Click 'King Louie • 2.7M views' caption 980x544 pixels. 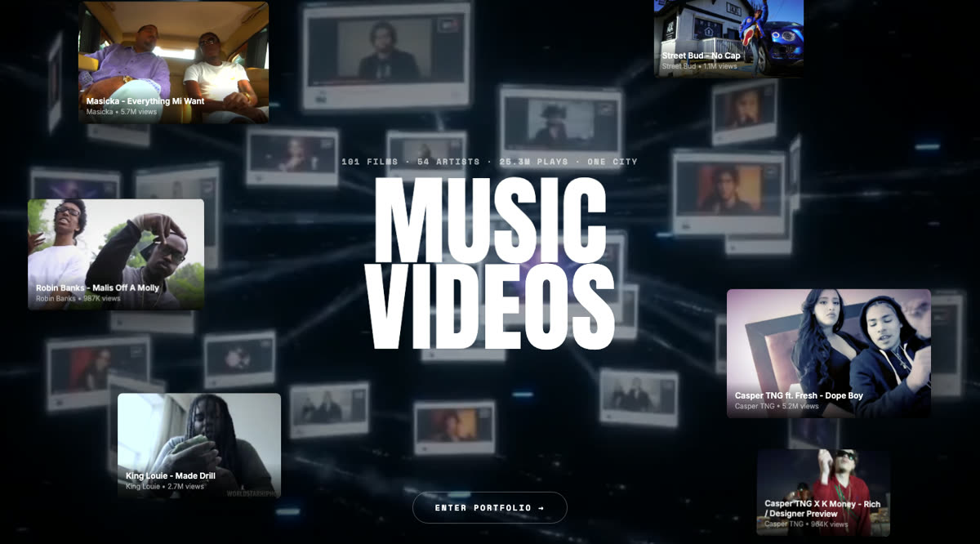(165, 486)
